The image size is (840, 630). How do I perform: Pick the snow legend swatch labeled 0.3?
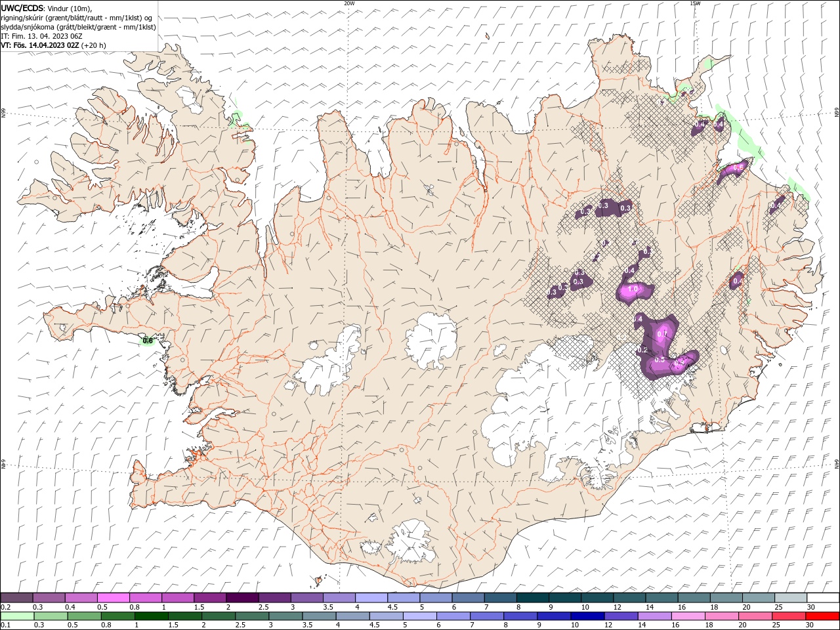[x=49, y=598]
